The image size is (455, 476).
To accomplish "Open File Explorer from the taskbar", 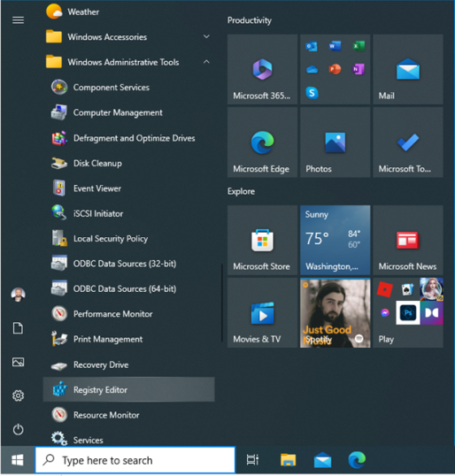I will point(289,460).
